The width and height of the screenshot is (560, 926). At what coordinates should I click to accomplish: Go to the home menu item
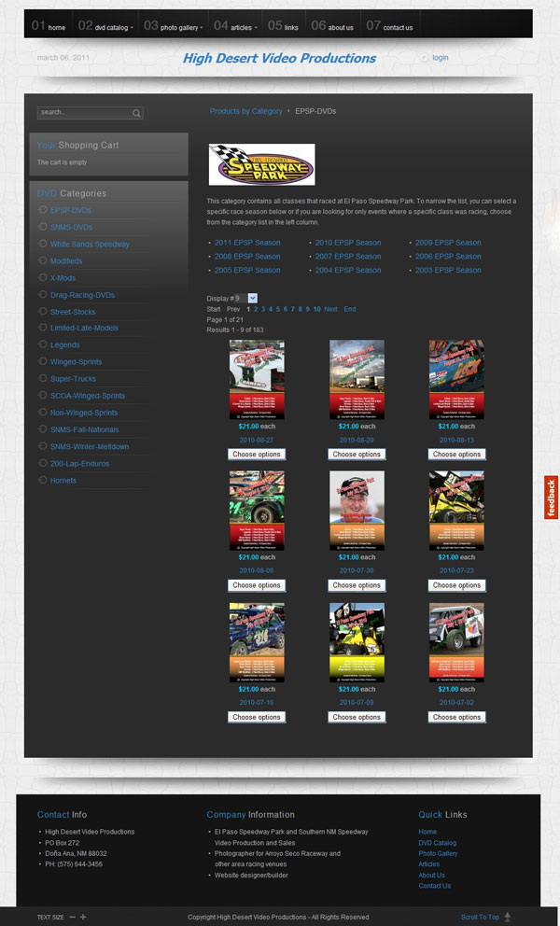pyautogui.click(x=49, y=25)
